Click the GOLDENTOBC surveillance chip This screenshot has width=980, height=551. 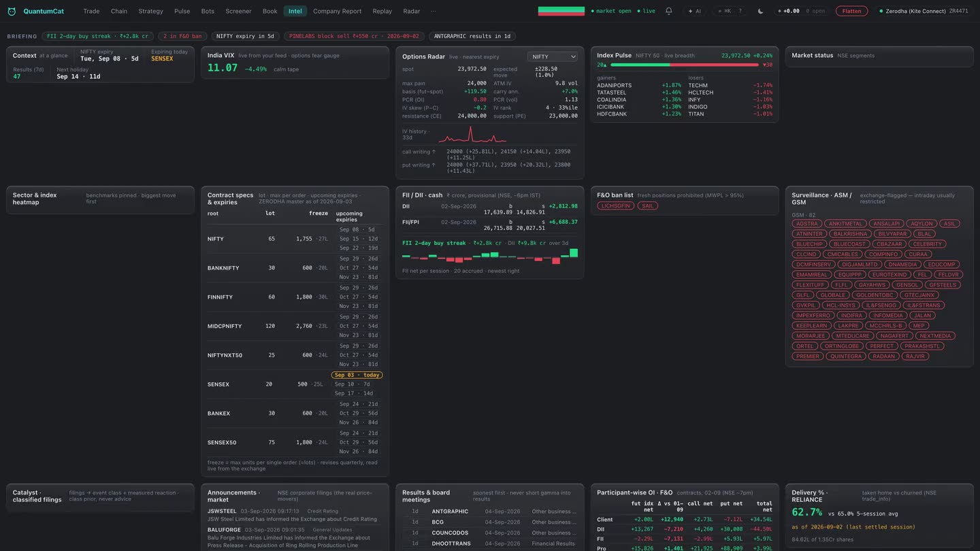pyautogui.click(x=875, y=295)
